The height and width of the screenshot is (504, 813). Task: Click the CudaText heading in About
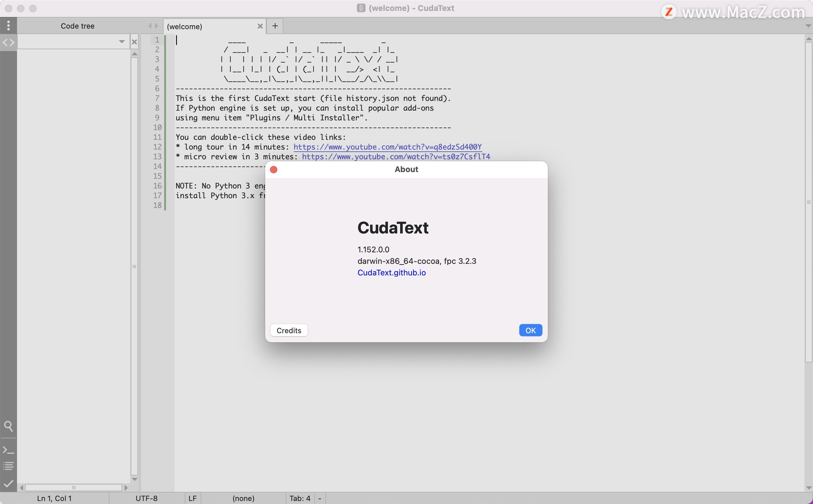[393, 228]
